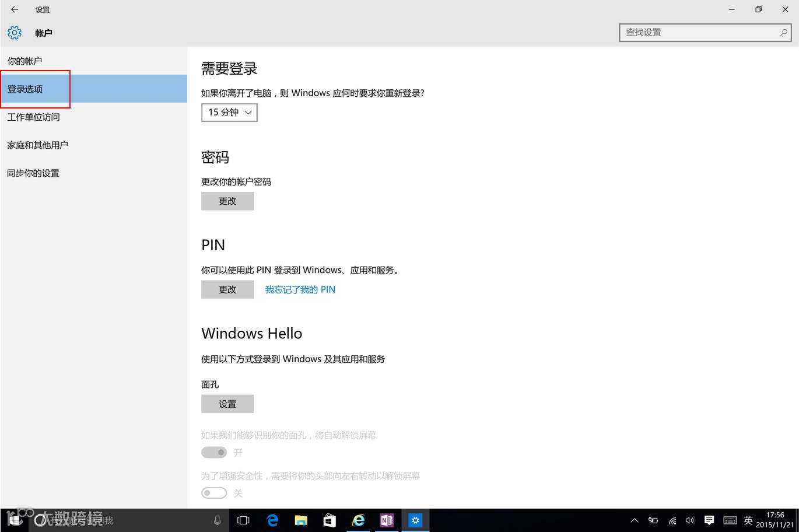
Task: Go back using the arrow in the title bar
Action: [15, 9]
